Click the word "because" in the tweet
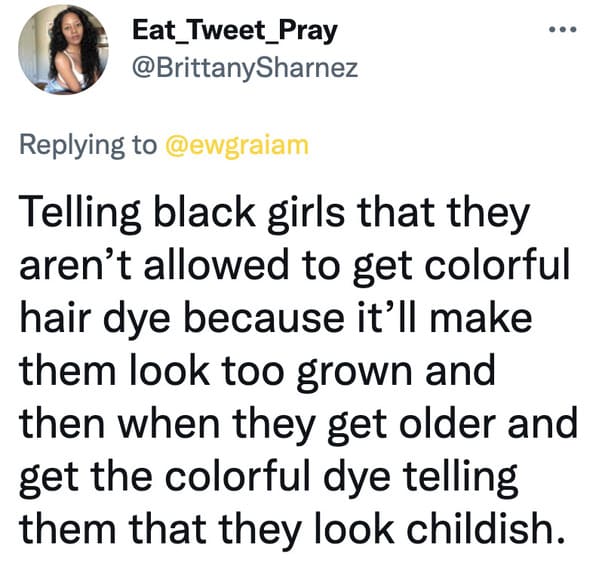 (264, 317)
